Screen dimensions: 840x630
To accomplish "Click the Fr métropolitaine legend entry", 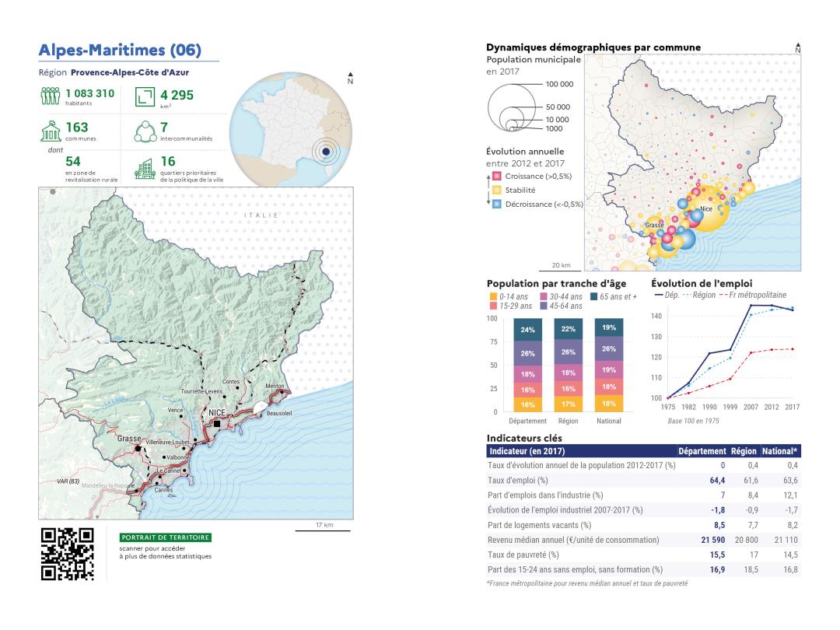I will [x=753, y=296].
